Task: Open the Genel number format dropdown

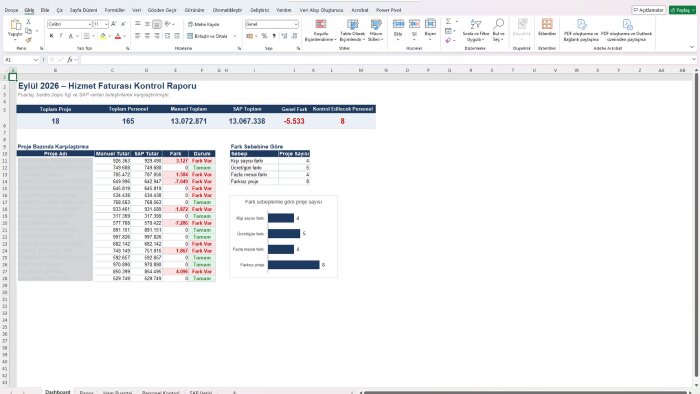Action: [x=296, y=24]
